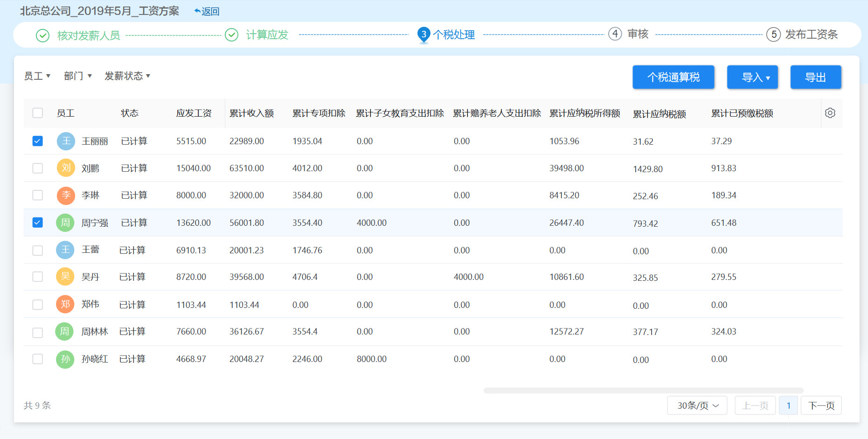
Task: Click the horizontal table scrollbar
Action: (643, 390)
